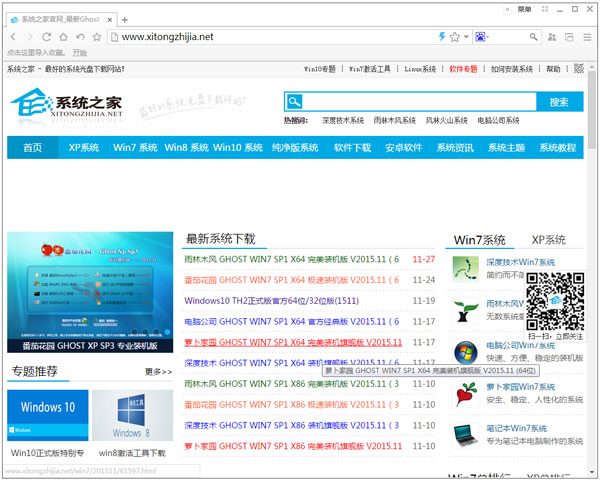Screen dimensions: 600x480
Task: Switch to the XP系统 tab
Action: pos(547,240)
